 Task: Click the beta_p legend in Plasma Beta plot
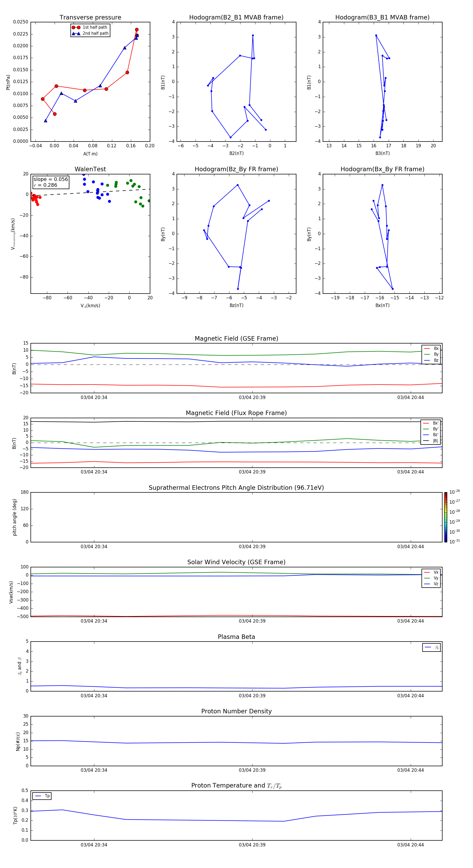tap(431, 647)
